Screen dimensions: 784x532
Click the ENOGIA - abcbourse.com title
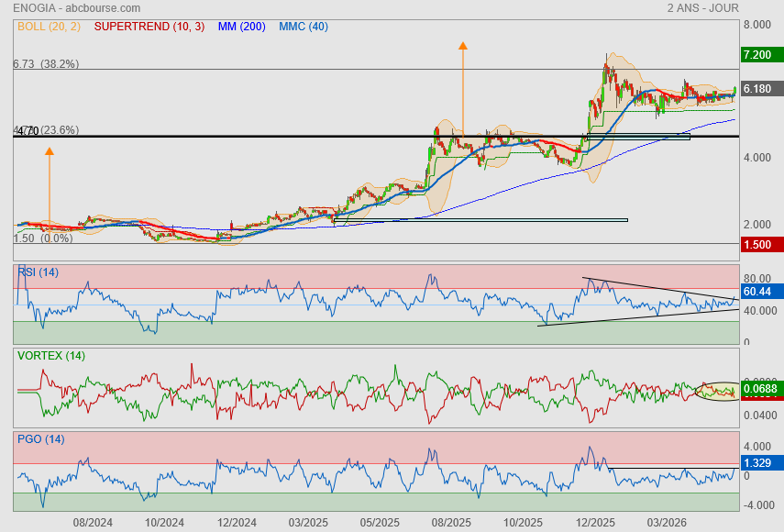tap(76, 8)
